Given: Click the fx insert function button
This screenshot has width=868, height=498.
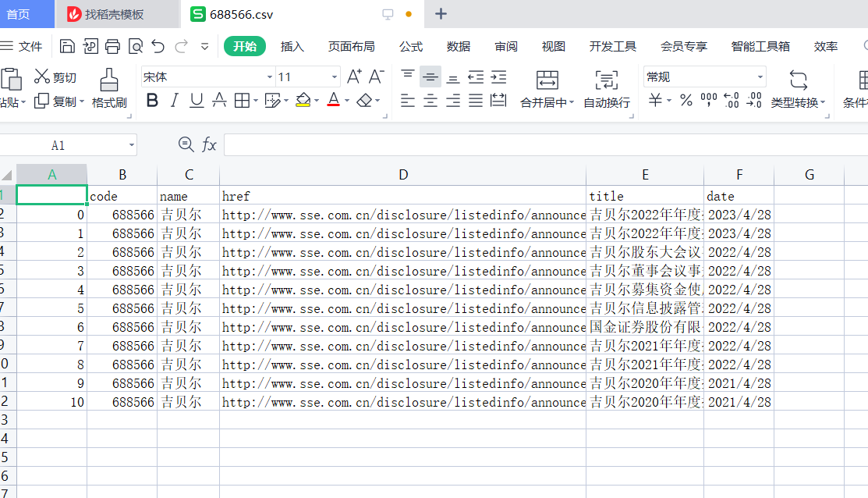Looking at the screenshot, I should tap(209, 145).
